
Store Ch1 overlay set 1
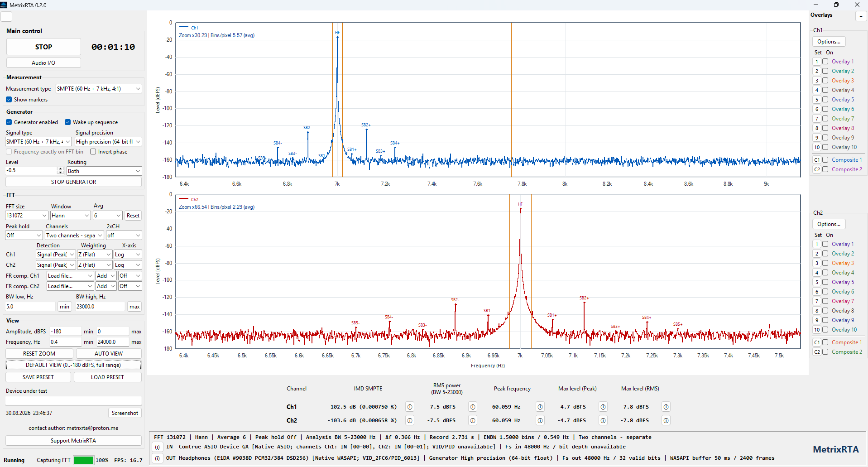tap(817, 62)
